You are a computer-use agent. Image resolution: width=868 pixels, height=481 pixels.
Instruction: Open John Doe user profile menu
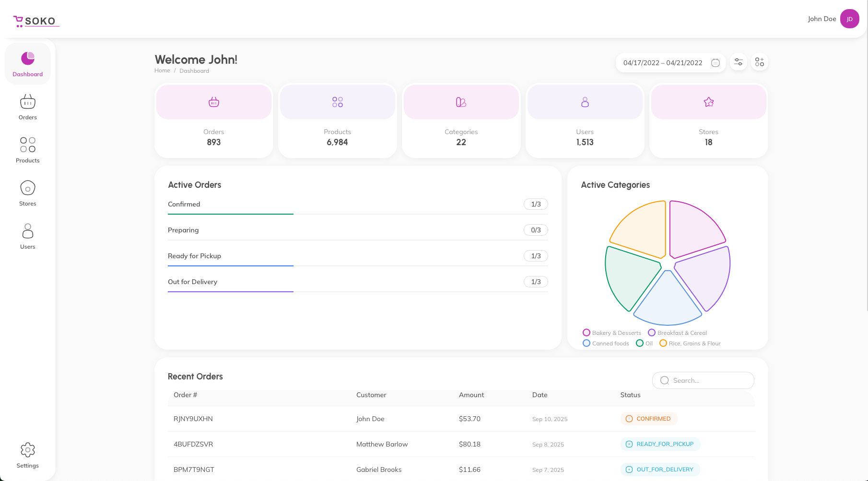coord(821,19)
